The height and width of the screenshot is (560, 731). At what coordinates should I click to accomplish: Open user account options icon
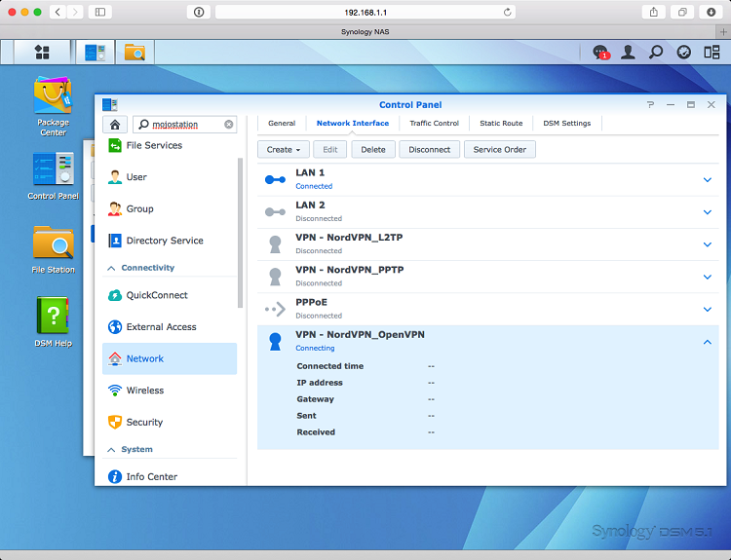(629, 52)
